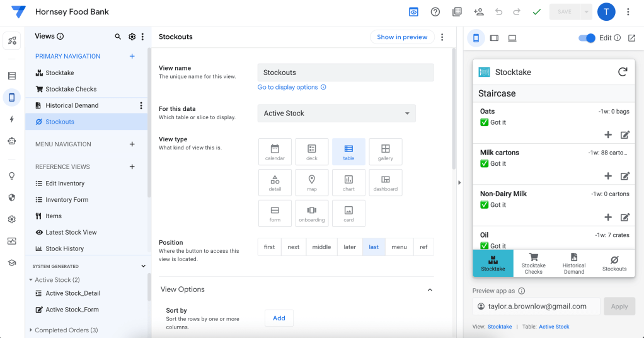Click the search icon in Views panel
This screenshot has width=644, height=338.
pos(118,37)
